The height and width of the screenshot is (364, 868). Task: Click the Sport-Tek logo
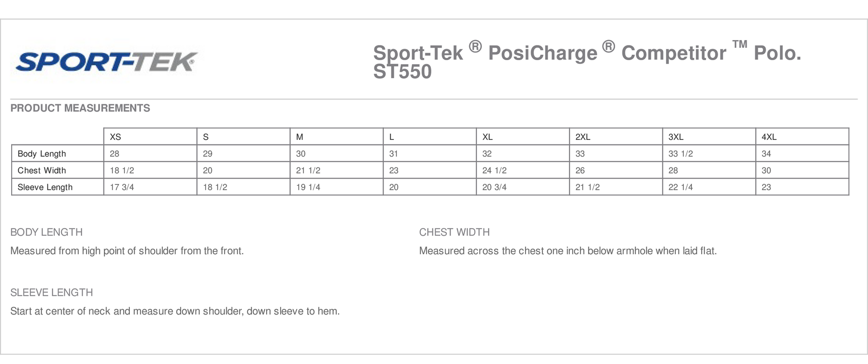(x=106, y=61)
